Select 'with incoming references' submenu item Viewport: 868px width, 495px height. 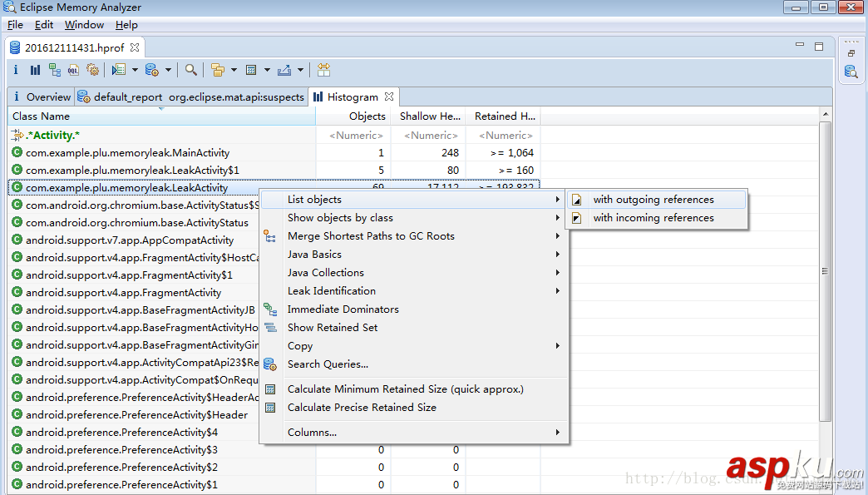point(653,218)
